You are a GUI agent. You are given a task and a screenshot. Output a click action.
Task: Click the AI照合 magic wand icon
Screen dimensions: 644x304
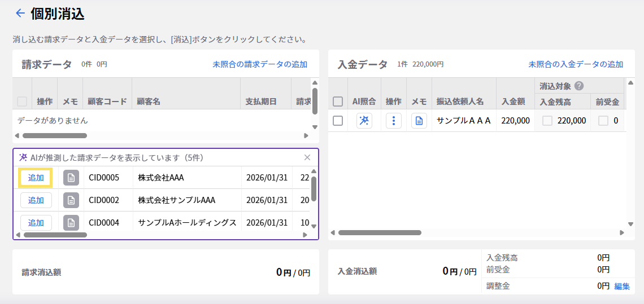point(364,121)
